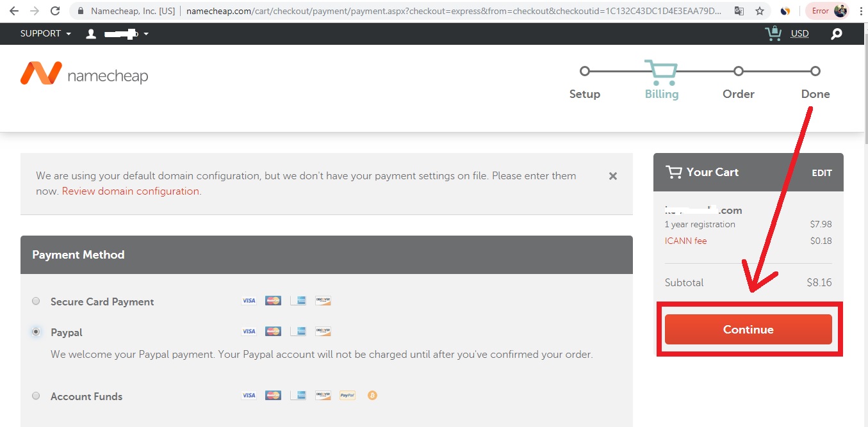Open the ICANN fee link
The height and width of the screenshot is (427, 868).
pos(686,241)
